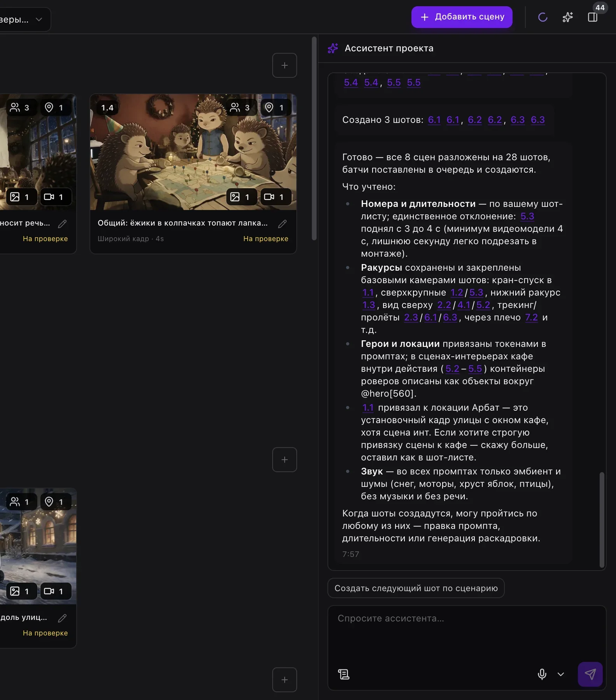Click the Добавить сцену button
This screenshot has width=616, height=700.
tap(462, 17)
